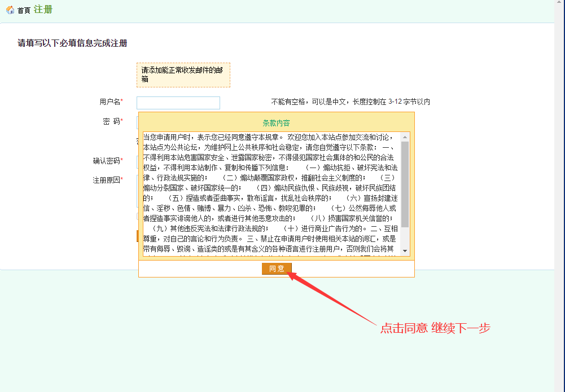Click the 密码 field label
Screen dimensions: 565x392
tap(111, 121)
